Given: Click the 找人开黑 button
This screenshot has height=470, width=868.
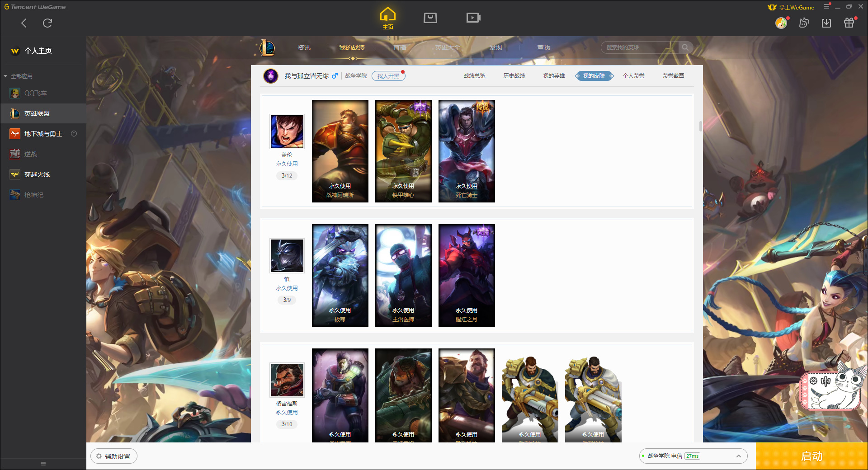Looking at the screenshot, I should 388,76.
